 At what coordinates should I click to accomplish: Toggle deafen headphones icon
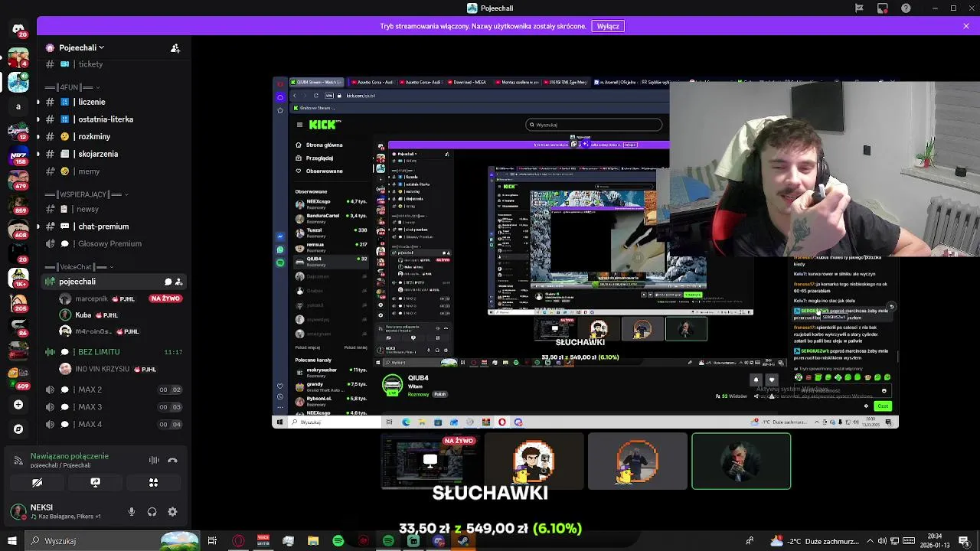(x=152, y=512)
